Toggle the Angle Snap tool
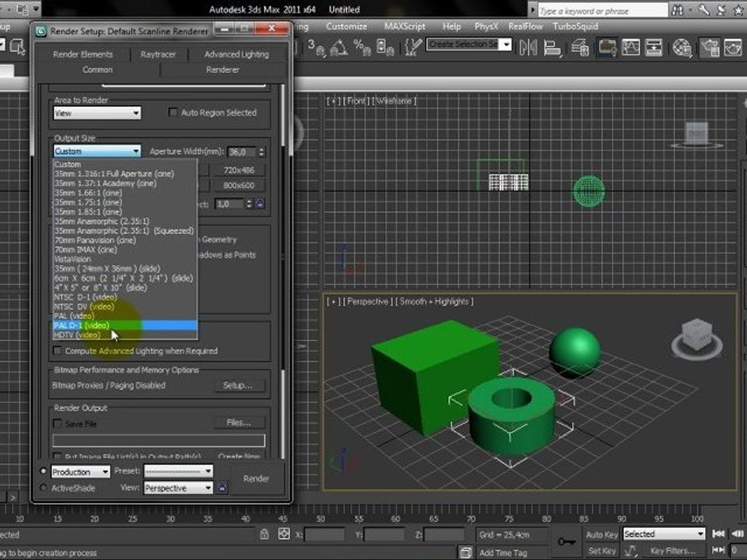Image resolution: width=747 pixels, height=560 pixels. point(338,47)
